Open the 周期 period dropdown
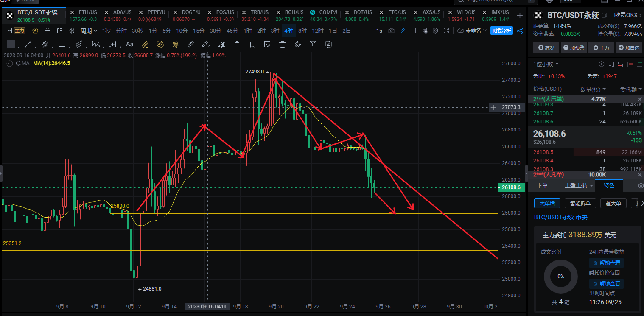Viewport: 644px width, 316px height. click(x=89, y=31)
